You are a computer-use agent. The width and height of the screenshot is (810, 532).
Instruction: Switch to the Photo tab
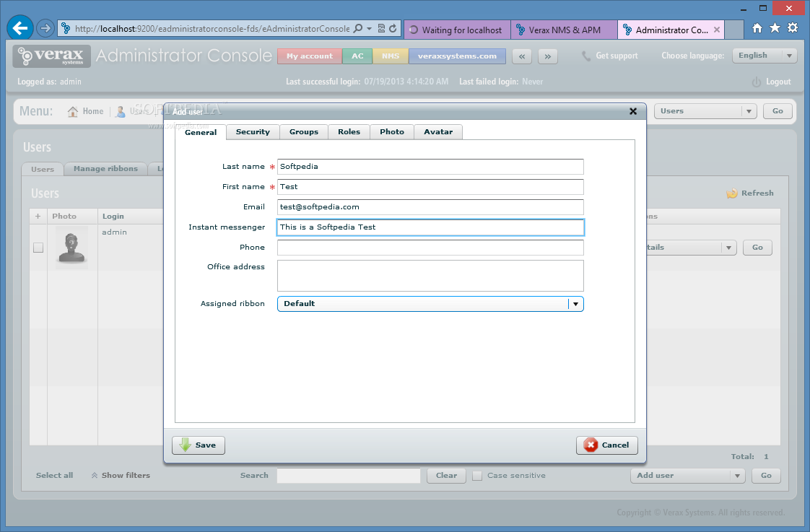pyautogui.click(x=392, y=132)
